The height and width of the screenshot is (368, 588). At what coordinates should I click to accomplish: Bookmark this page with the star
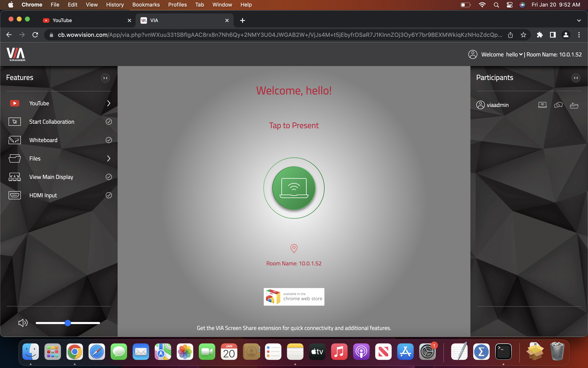[x=523, y=35]
